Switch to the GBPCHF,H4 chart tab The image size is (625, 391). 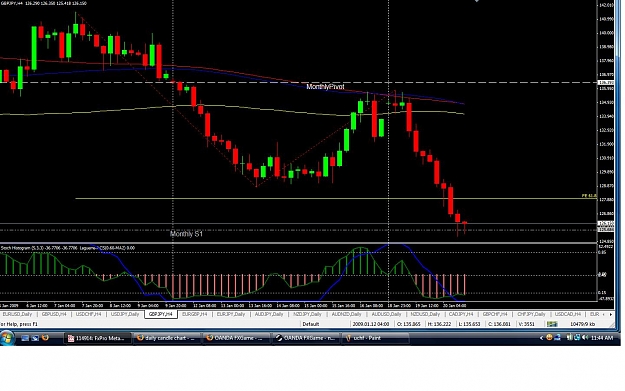click(495, 314)
